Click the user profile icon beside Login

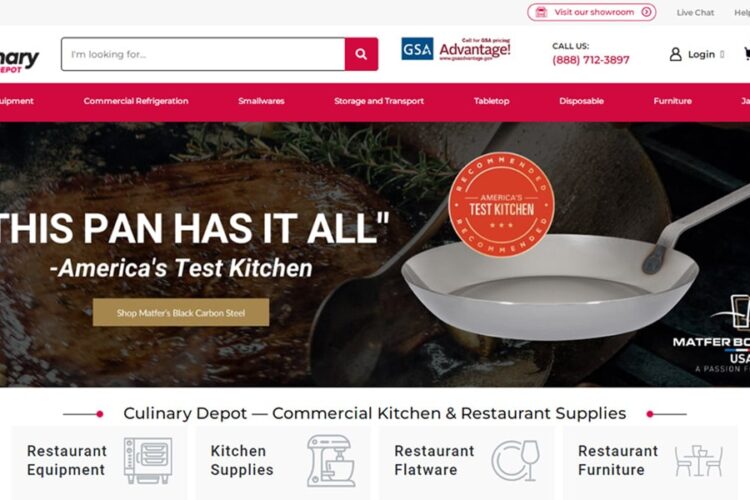(x=675, y=54)
